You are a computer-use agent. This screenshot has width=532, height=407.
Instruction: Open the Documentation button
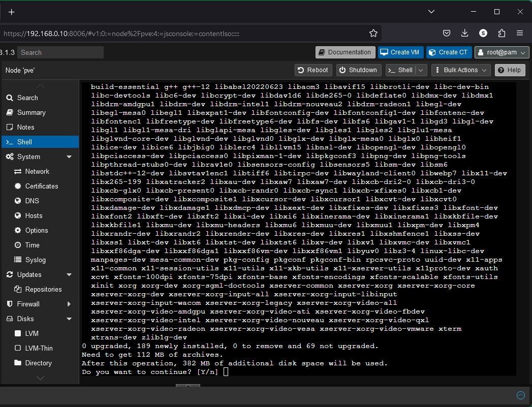pyautogui.click(x=346, y=52)
